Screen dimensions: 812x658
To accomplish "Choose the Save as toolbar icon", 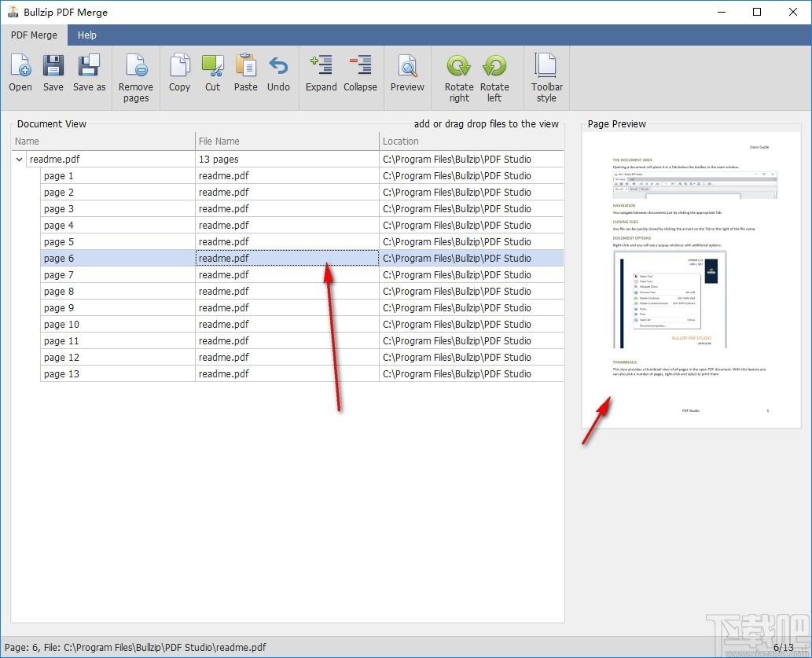I will coord(89,73).
